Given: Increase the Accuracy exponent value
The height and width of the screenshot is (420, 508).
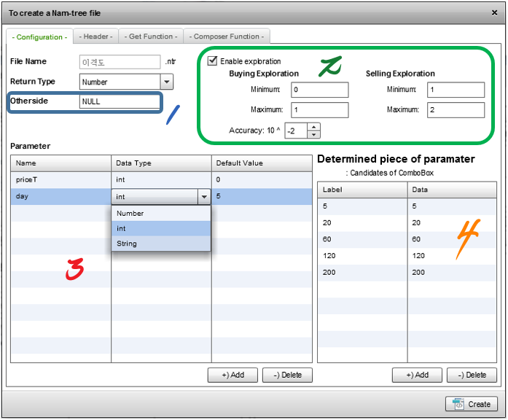Looking at the screenshot, I should (314, 128).
